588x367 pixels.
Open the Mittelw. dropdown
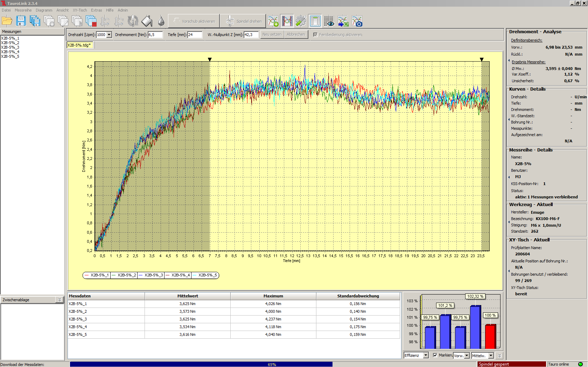pyautogui.click(x=491, y=355)
